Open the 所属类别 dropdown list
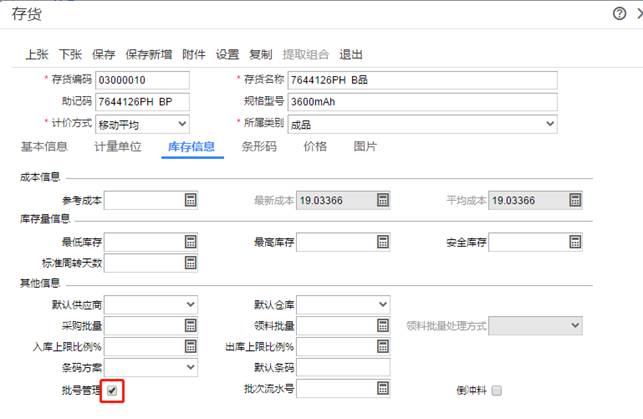 [x=549, y=124]
